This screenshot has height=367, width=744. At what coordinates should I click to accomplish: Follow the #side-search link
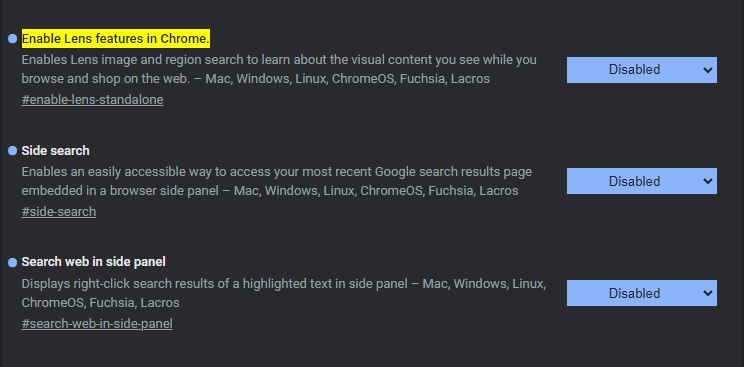[58, 212]
